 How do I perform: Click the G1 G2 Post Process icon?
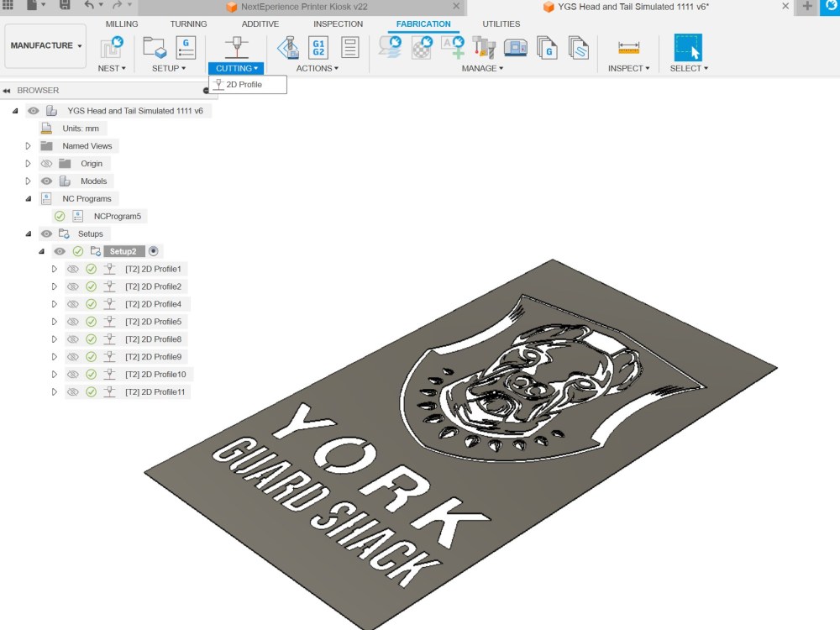(318, 47)
